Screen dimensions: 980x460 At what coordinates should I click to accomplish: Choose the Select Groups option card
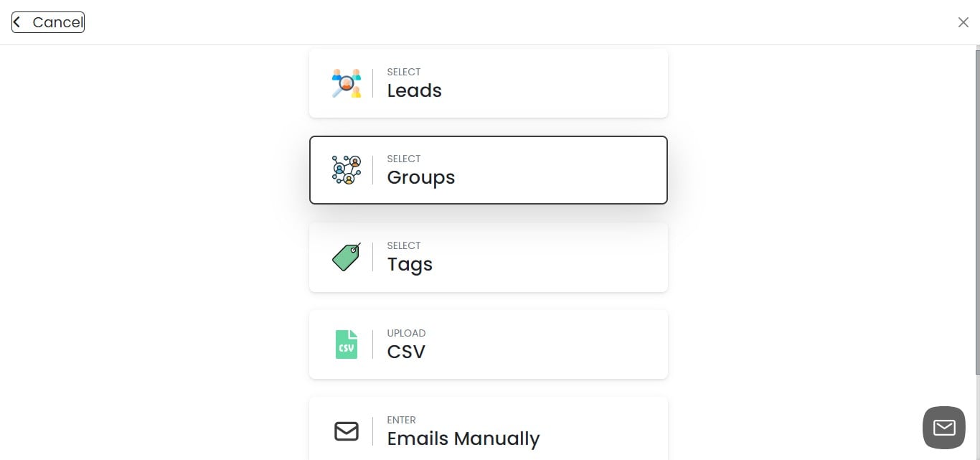click(488, 169)
